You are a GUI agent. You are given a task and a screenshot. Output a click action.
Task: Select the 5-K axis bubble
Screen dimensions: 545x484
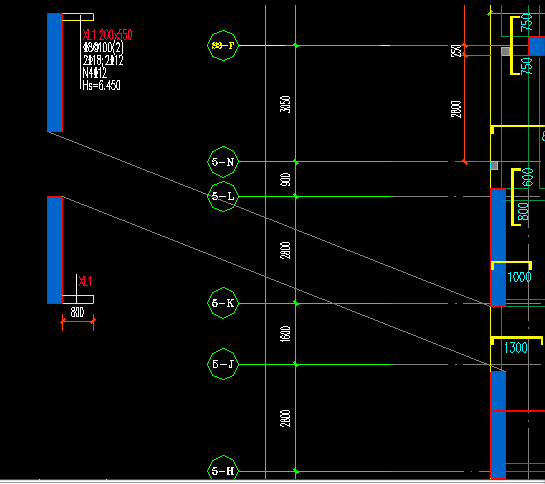pos(223,303)
